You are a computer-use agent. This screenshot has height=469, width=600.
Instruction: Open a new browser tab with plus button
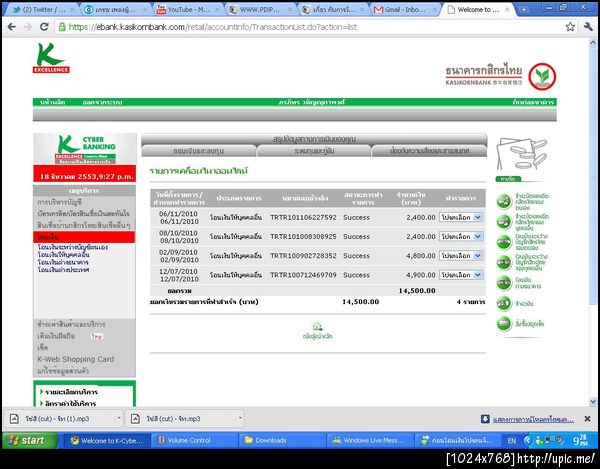pos(524,10)
